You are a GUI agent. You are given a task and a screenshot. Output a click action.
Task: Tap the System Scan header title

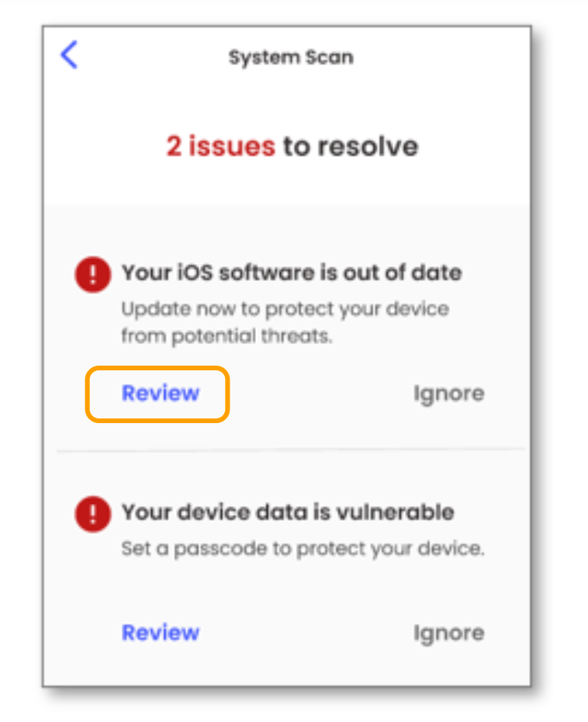pos(291,56)
